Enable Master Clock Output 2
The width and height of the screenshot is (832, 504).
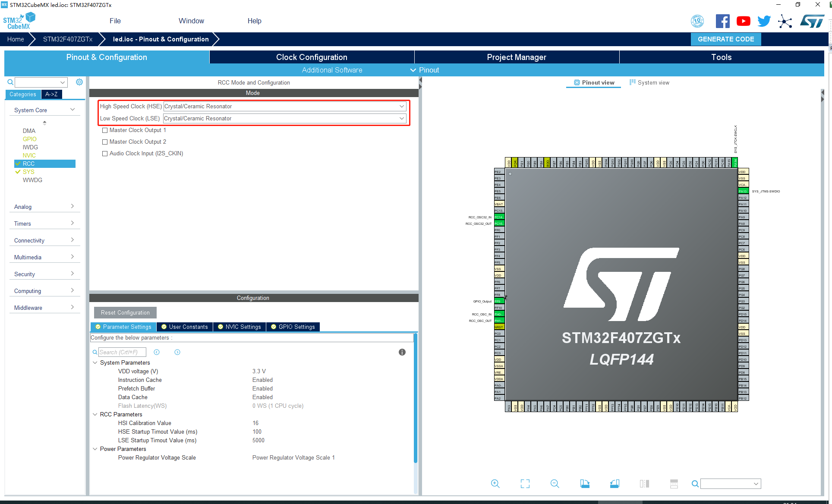pos(105,142)
